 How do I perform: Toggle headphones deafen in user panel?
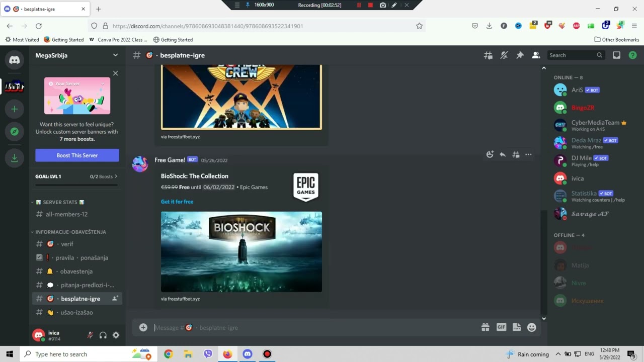103,335
